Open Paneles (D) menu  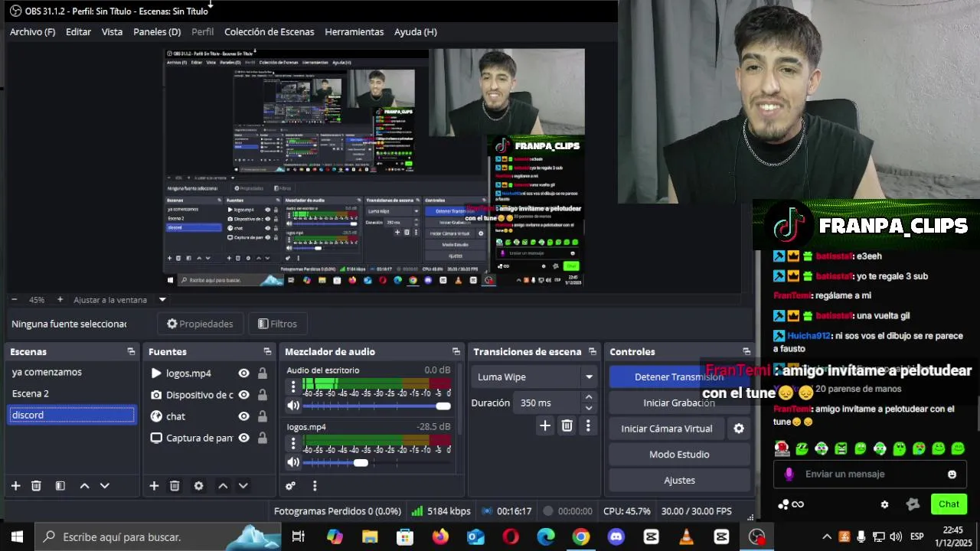pos(157,31)
